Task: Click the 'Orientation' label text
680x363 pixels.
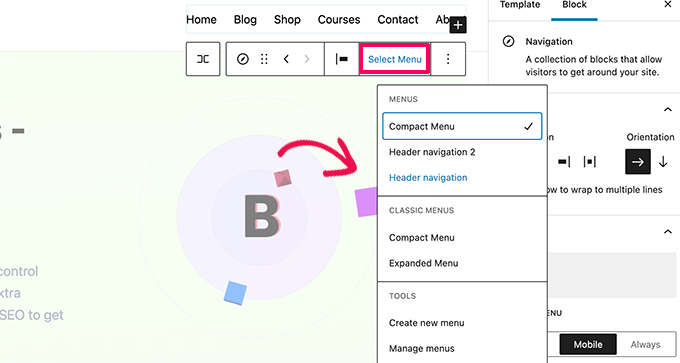Action: 650,137
